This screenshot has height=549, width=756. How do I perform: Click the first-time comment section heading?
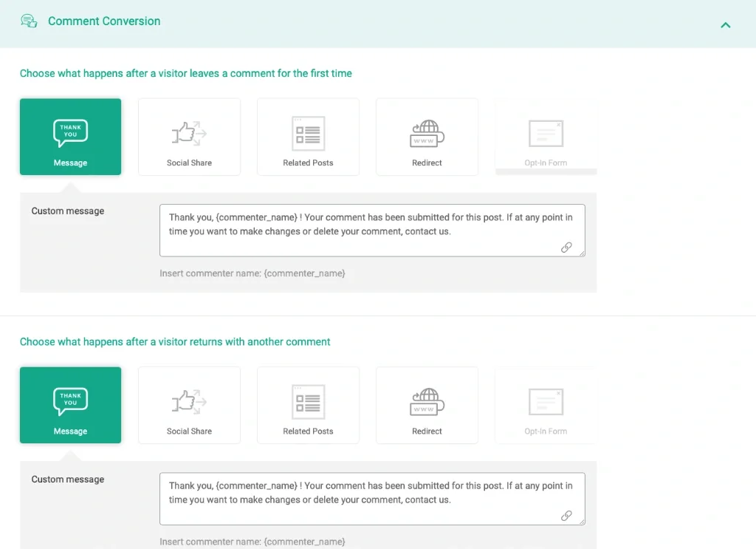(x=185, y=73)
